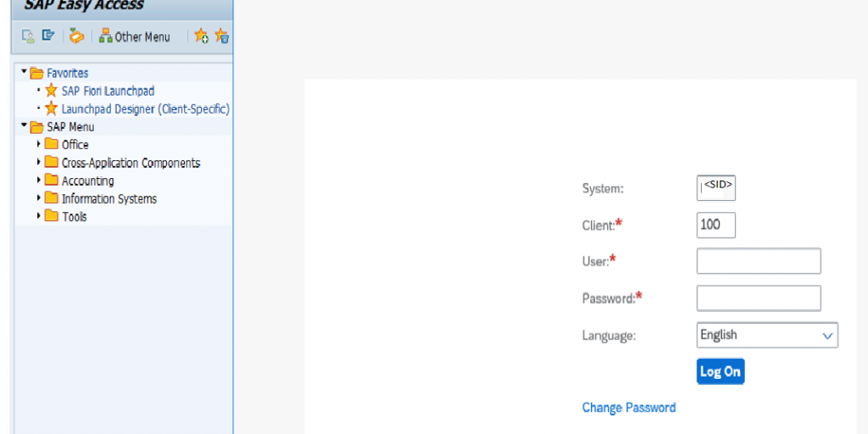Click the "Client:" label text
This screenshot has height=434, width=868.
(x=598, y=225)
